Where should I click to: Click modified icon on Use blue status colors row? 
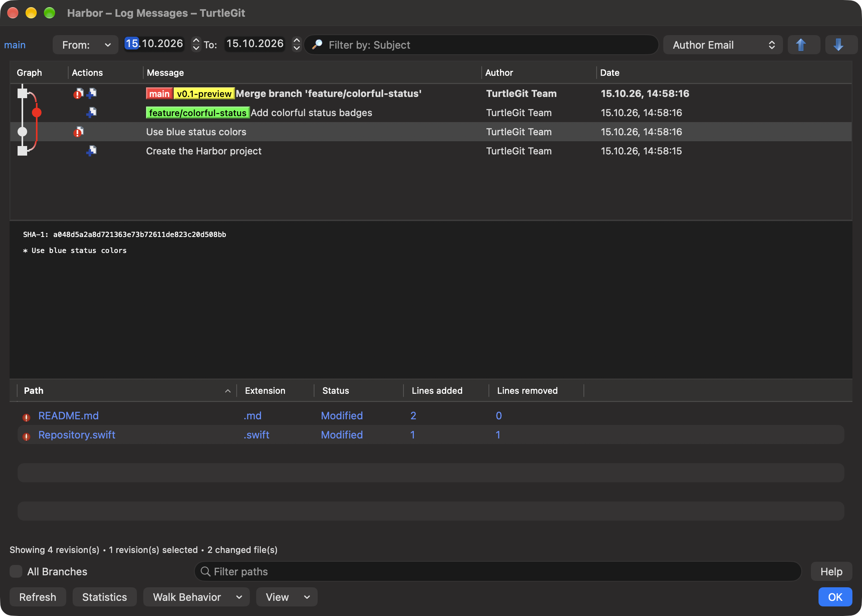(78, 132)
